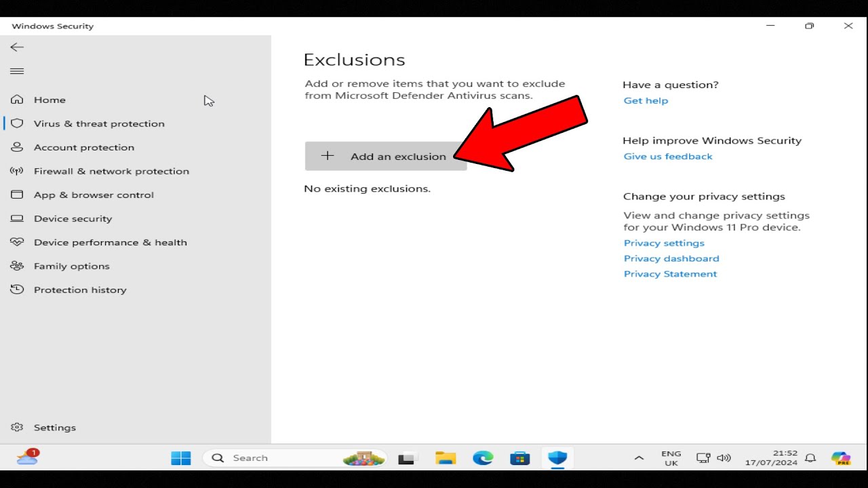
Task: Open Settings in the sidebar
Action: [x=54, y=428]
